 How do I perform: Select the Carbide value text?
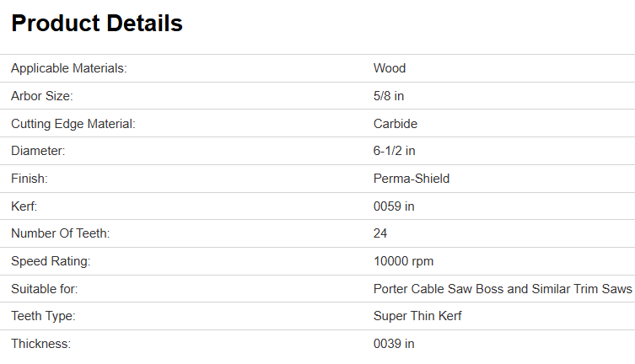[x=396, y=124]
